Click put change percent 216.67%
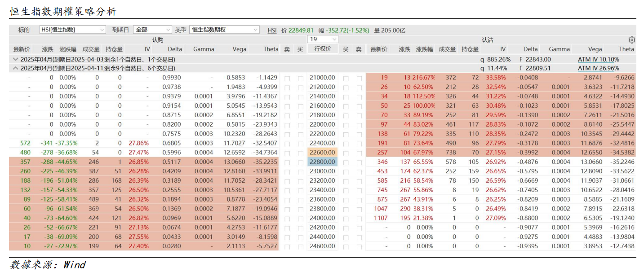Image resolution: width=644 pixels, height=276 pixels. tap(424, 78)
